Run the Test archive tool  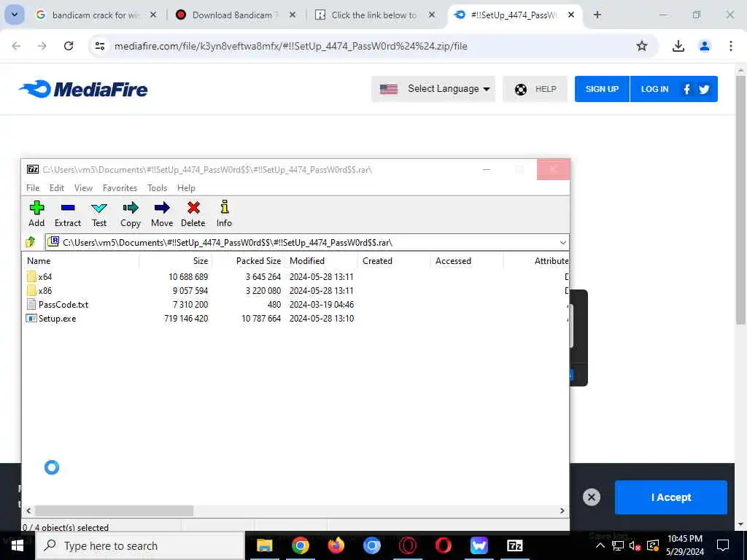pyautogui.click(x=99, y=214)
